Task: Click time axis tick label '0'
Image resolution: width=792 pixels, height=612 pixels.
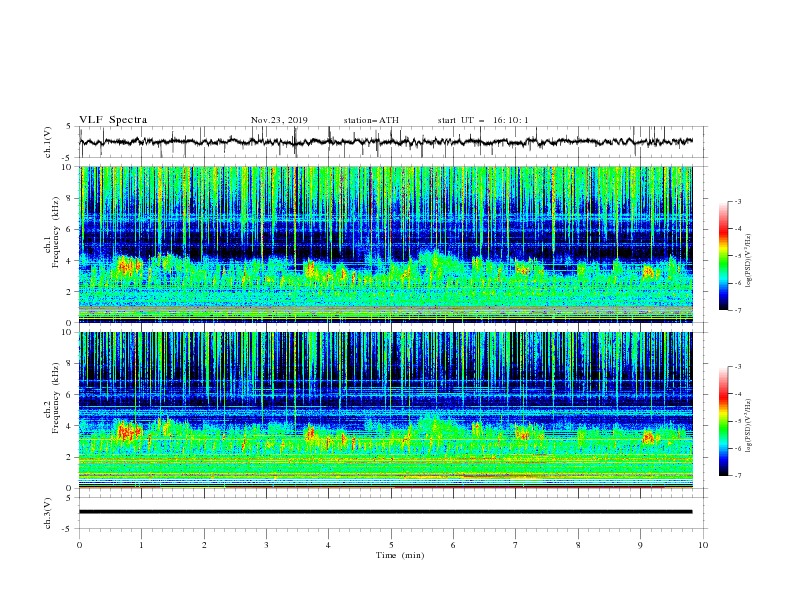Action: pos(79,545)
